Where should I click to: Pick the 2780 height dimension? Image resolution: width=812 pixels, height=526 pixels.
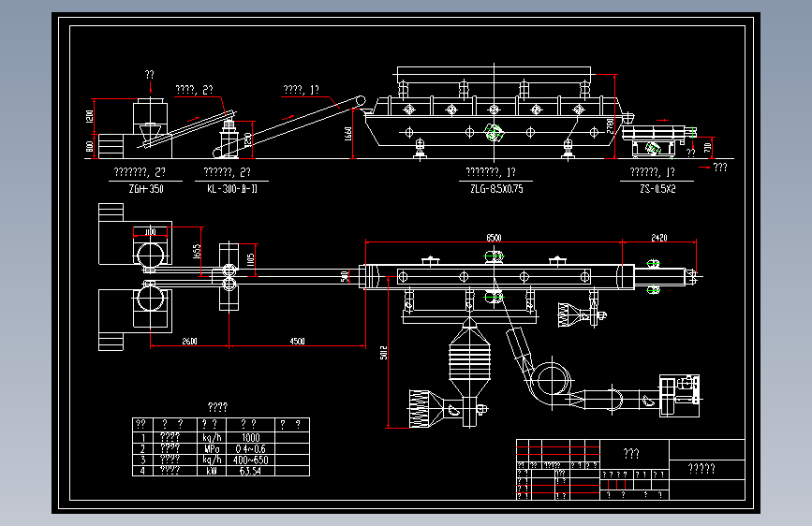click(610, 125)
